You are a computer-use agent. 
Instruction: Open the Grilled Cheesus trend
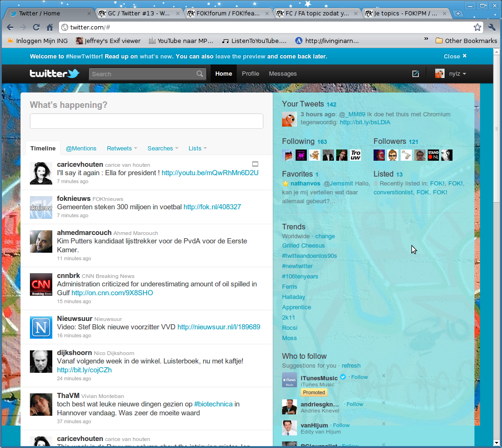[303, 245]
